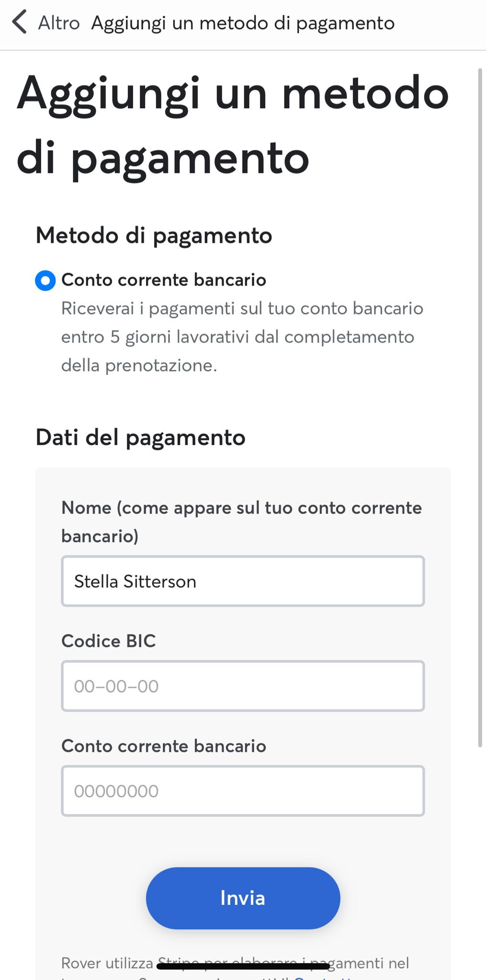Screen dimensions: 486x980
Task: Tap the label above the 00000000 field
Action: (163, 746)
